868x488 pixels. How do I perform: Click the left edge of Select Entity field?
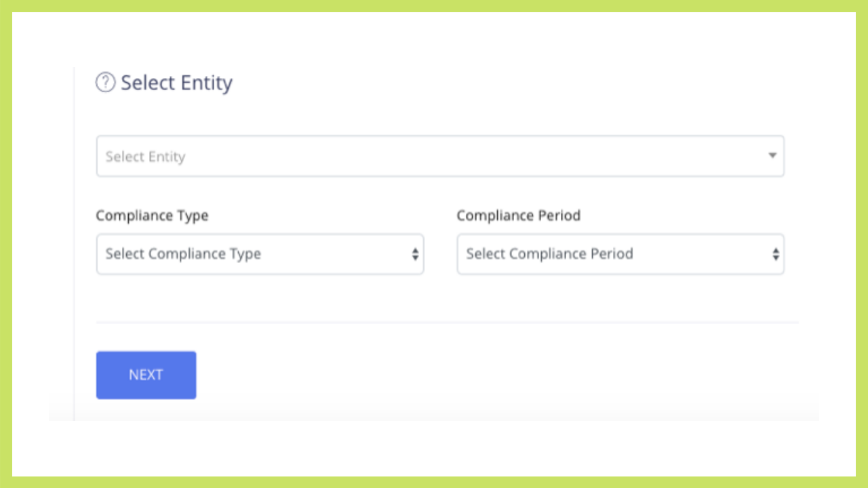(99, 156)
